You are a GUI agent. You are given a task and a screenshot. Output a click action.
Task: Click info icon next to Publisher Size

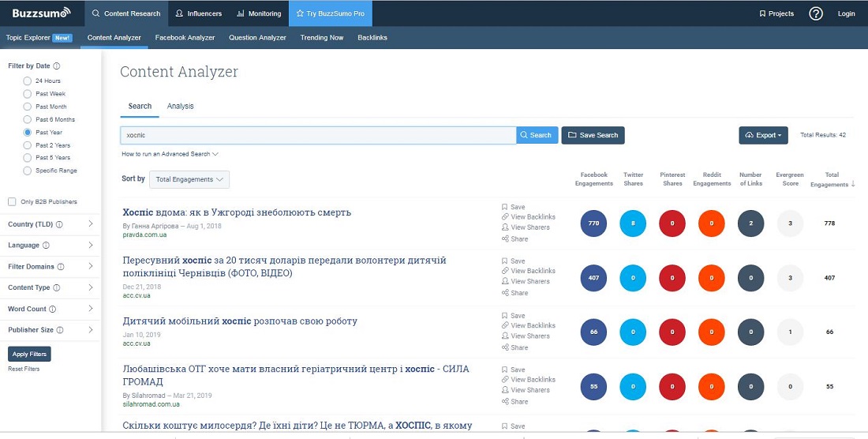point(60,330)
